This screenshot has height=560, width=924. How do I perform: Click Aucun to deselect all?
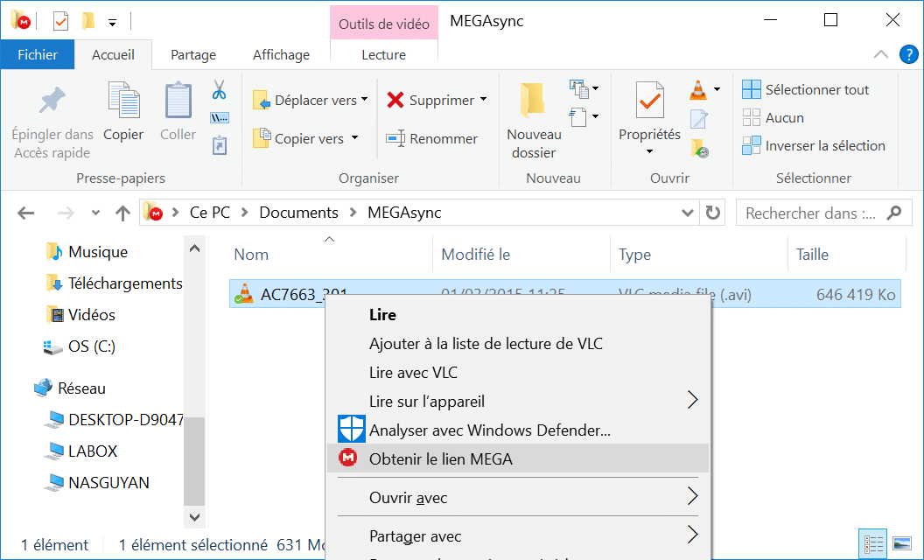773,117
